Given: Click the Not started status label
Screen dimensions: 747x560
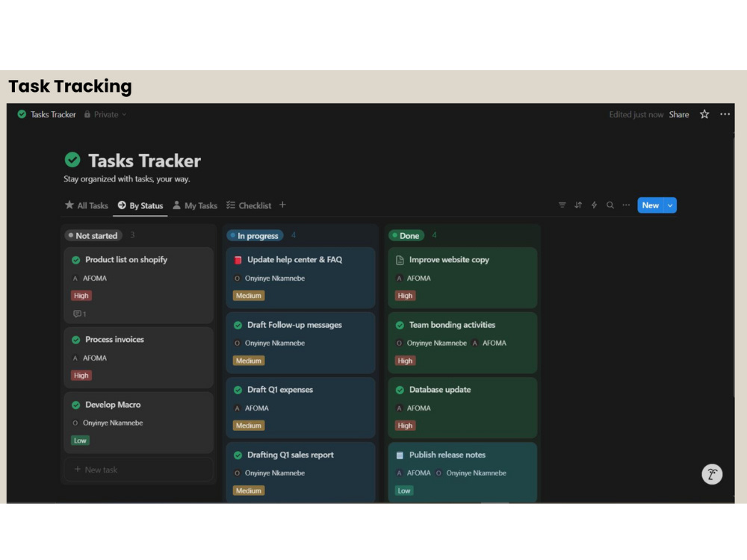Looking at the screenshot, I should tap(93, 235).
